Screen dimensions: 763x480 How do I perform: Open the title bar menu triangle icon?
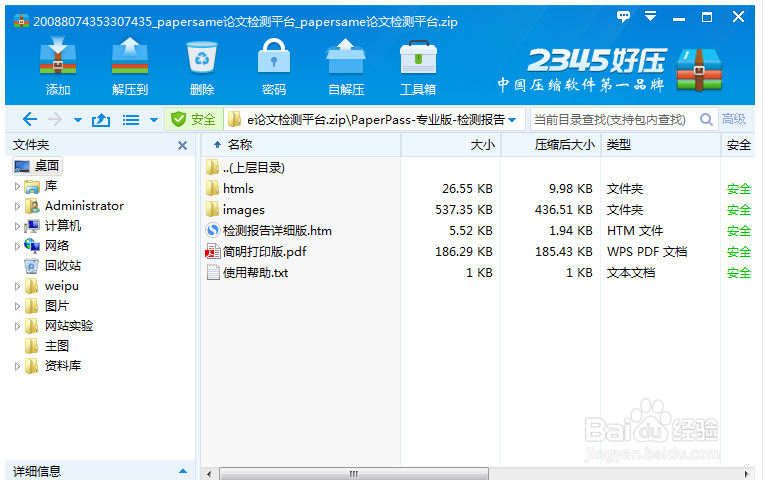[x=650, y=17]
